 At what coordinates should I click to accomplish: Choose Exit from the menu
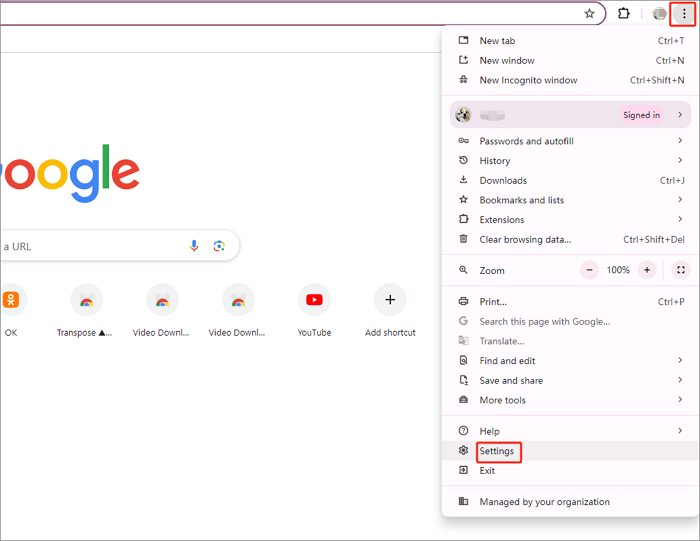571,470
